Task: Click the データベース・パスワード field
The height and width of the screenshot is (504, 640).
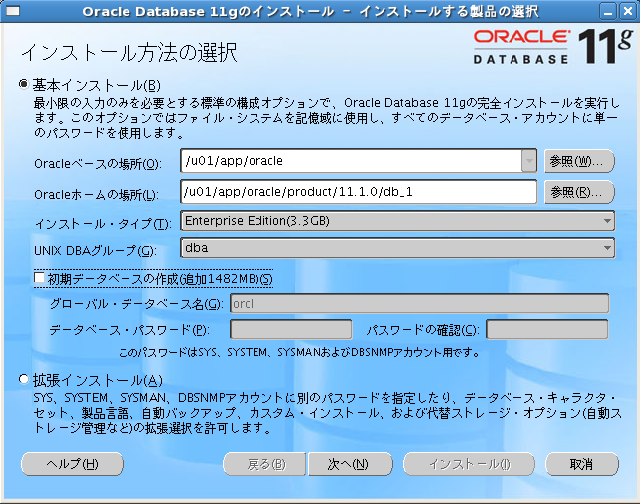Action: click(x=291, y=329)
